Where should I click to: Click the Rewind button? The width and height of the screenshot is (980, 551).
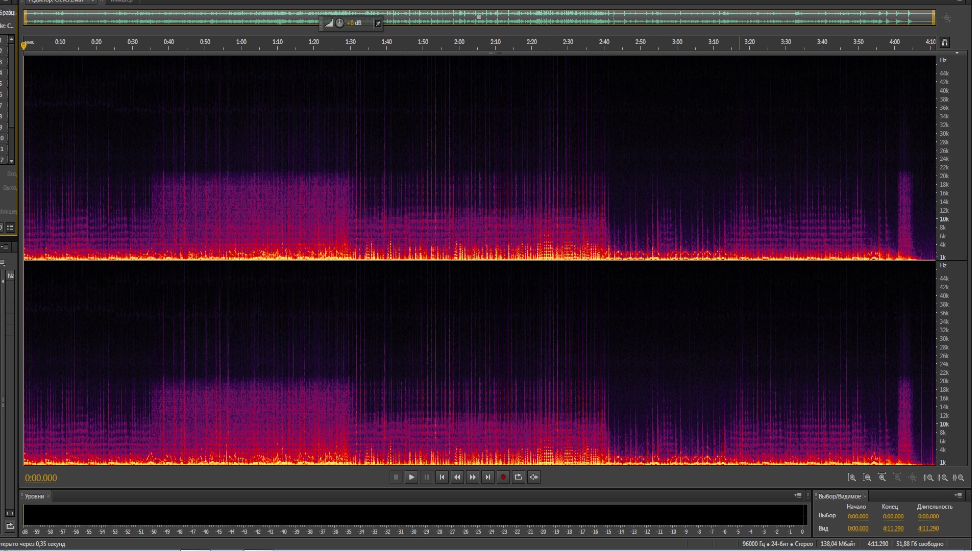457,477
